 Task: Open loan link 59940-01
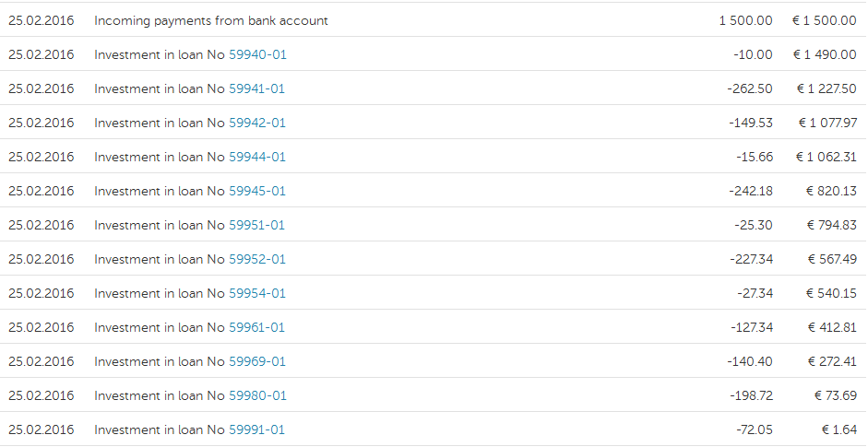(258, 54)
